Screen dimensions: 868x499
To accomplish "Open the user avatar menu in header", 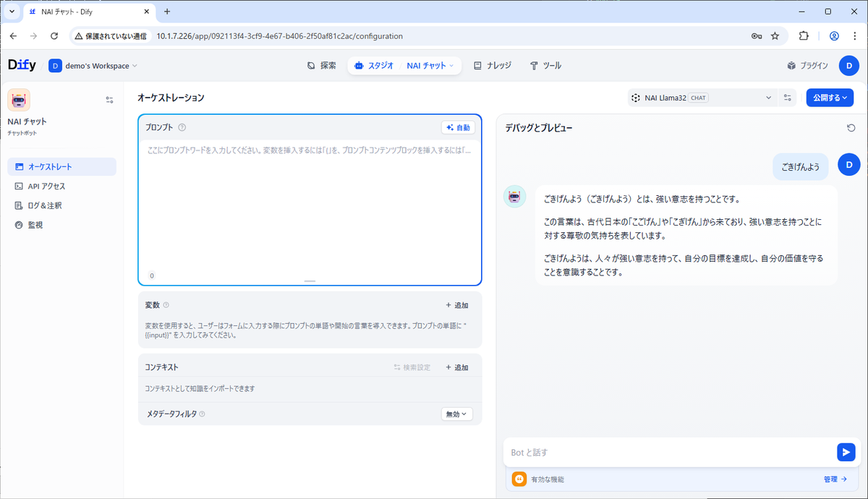I will pyautogui.click(x=849, y=66).
